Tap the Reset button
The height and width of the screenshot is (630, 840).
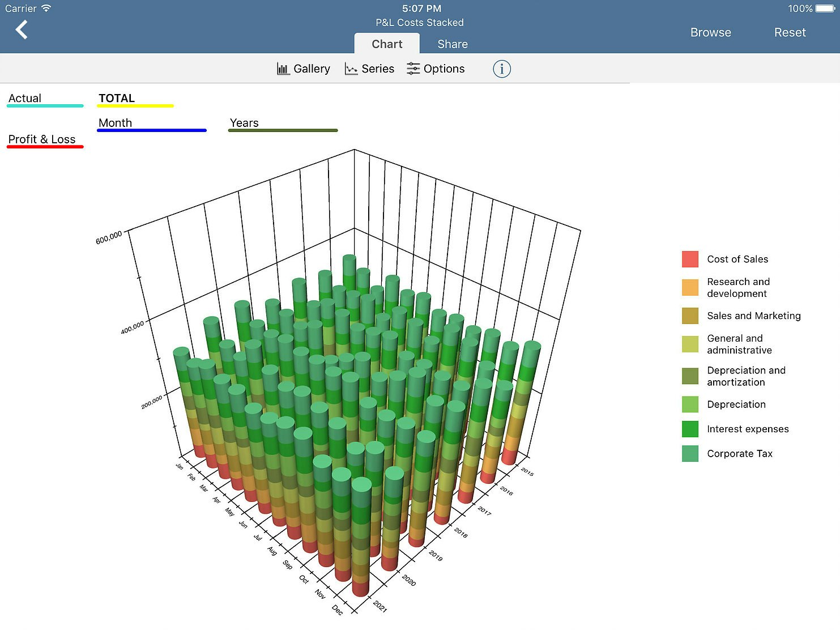(x=790, y=32)
